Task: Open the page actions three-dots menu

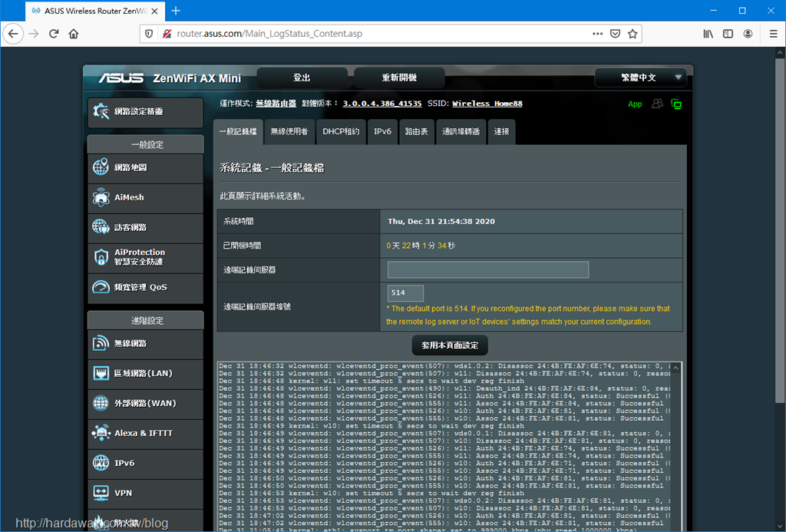Action: 597,34
